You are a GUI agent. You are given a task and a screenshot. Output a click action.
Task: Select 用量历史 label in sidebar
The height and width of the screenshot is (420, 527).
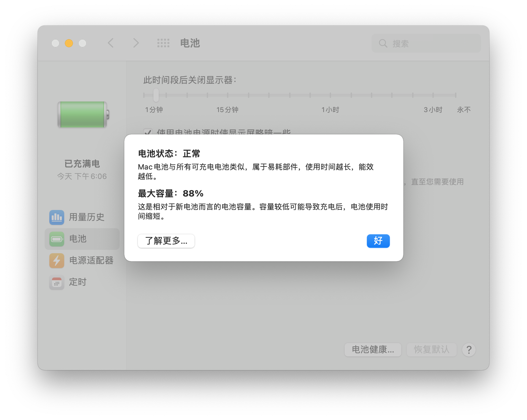pos(87,217)
